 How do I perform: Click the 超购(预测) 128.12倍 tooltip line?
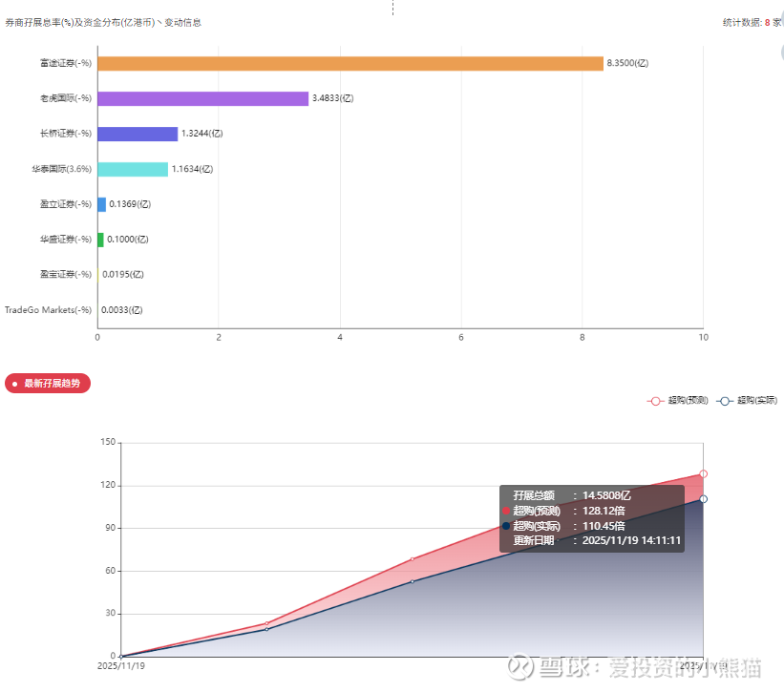tap(564, 511)
